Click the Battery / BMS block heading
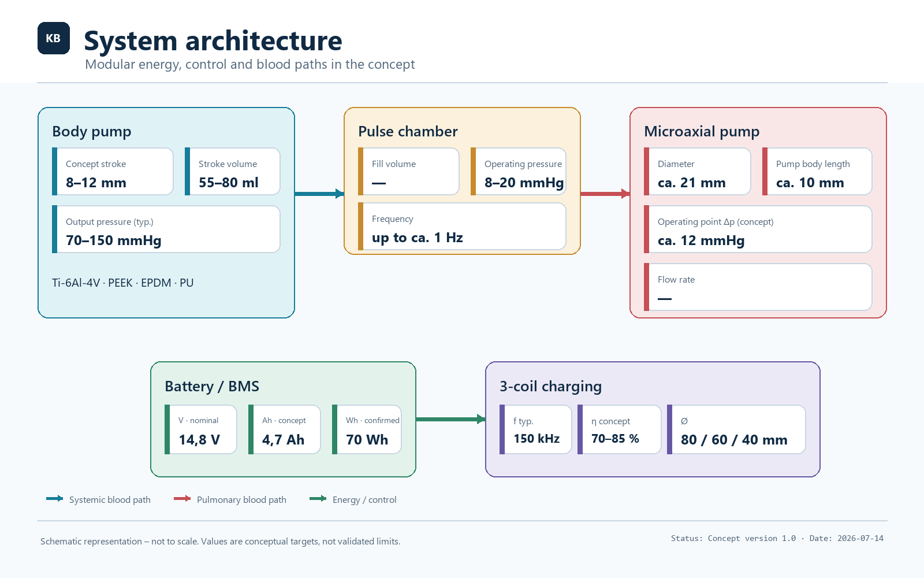This screenshot has width=924, height=578. pos(212,386)
